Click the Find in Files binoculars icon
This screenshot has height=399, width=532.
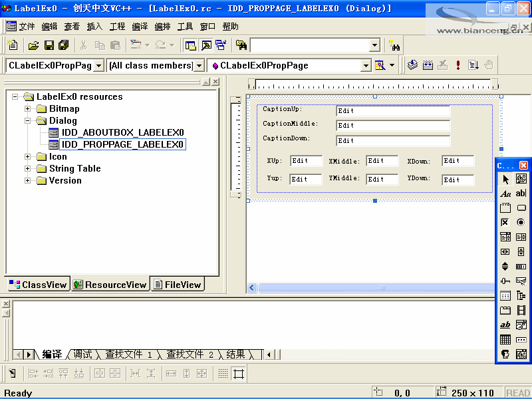tap(241, 45)
